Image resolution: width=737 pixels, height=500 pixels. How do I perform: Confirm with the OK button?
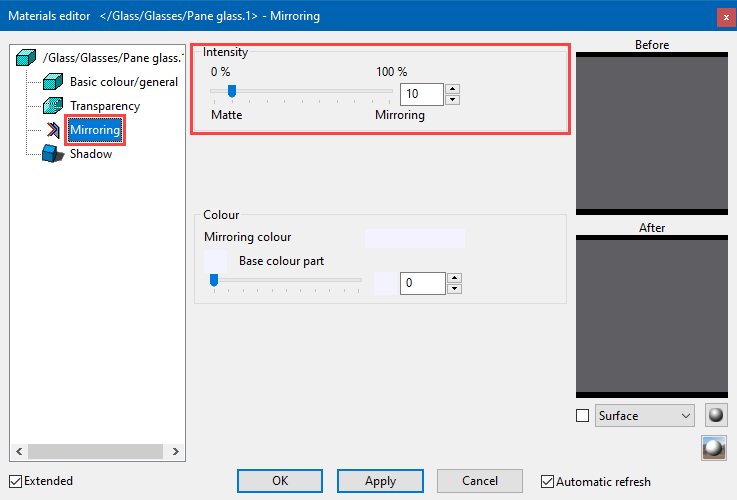click(280, 481)
